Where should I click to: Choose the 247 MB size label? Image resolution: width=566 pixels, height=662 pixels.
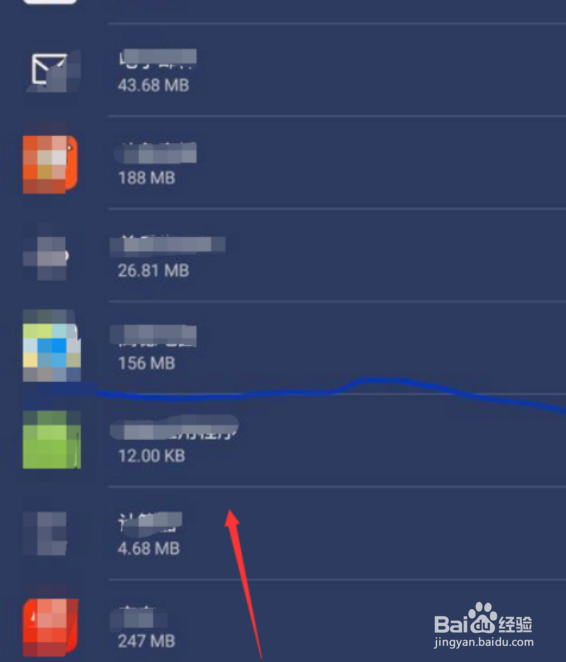point(146,641)
